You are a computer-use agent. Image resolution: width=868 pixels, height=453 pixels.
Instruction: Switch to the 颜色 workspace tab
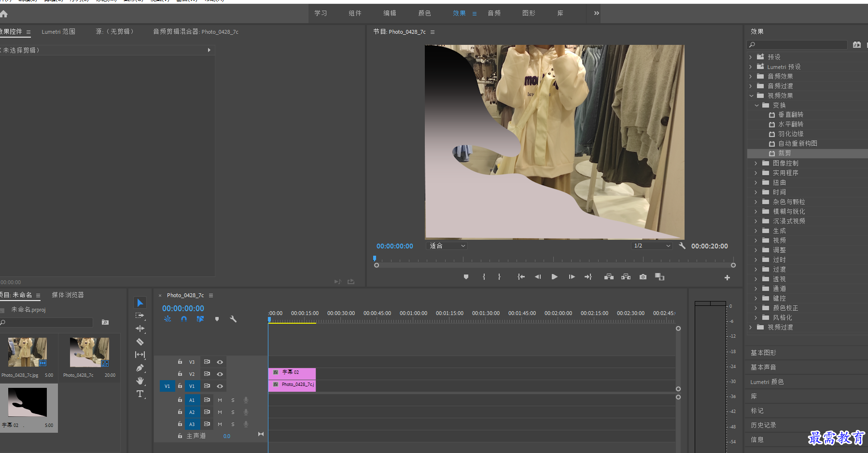tap(424, 13)
